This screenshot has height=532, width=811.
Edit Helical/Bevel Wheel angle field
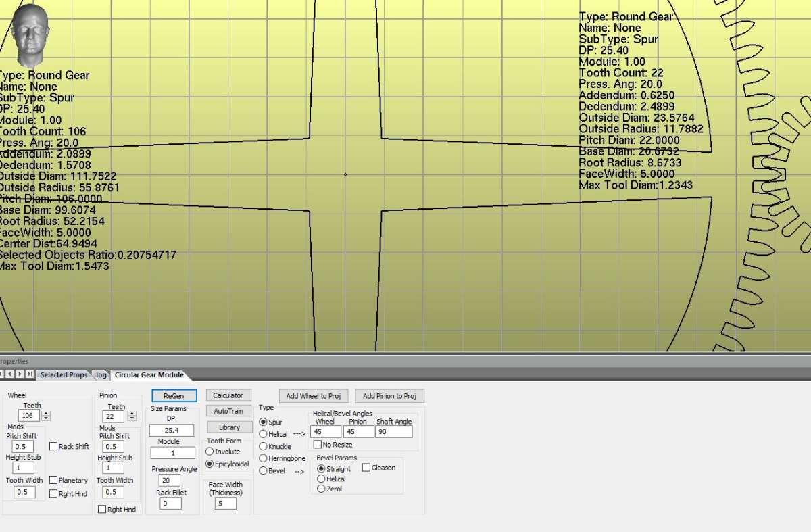(x=325, y=431)
